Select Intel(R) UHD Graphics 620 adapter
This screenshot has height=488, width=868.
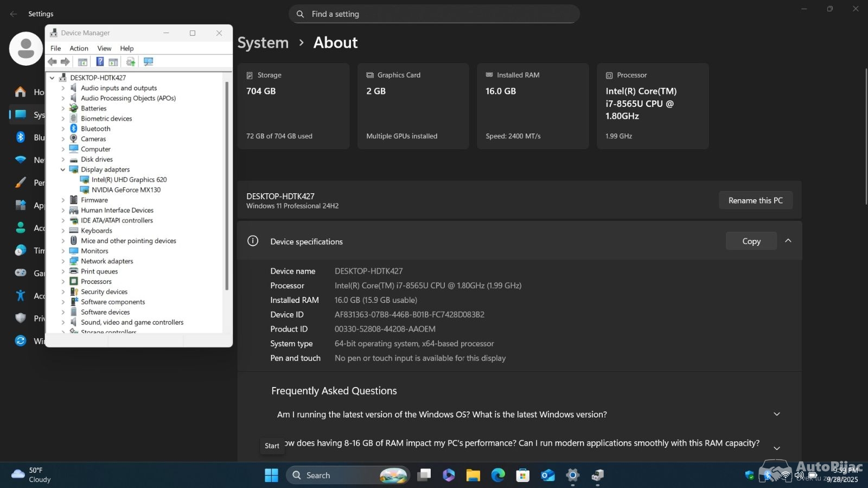pos(129,180)
